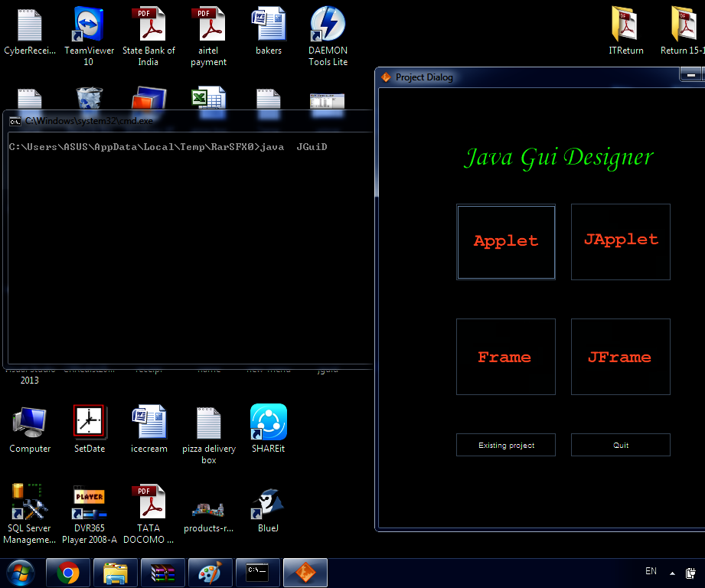This screenshot has width=705, height=588.
Task: Select the Frame project button
Action: pos(506,357)
